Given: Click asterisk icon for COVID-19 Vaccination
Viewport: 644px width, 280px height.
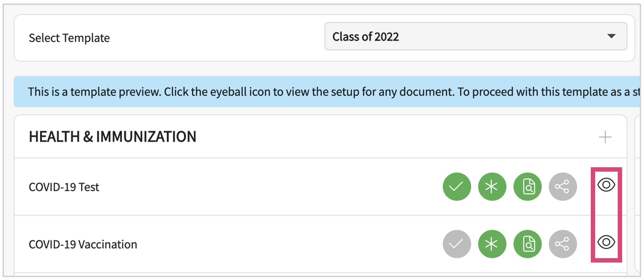Looking at the screenshot, I should [x=492, y=244].
